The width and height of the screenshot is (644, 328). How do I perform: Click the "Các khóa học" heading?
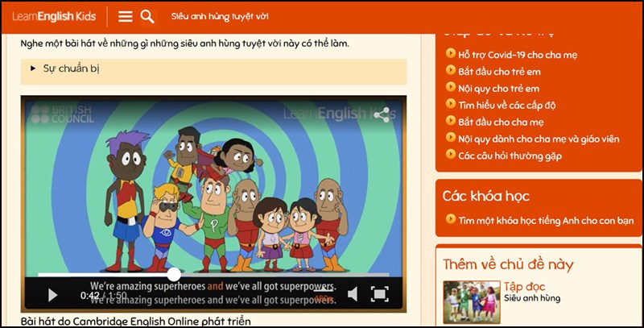click(x=486, y=196)
